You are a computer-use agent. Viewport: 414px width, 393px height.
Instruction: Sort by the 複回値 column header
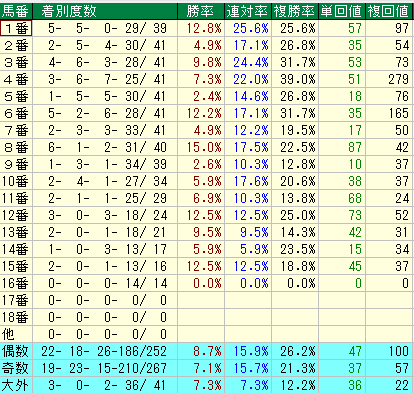[x=389, y=11]
